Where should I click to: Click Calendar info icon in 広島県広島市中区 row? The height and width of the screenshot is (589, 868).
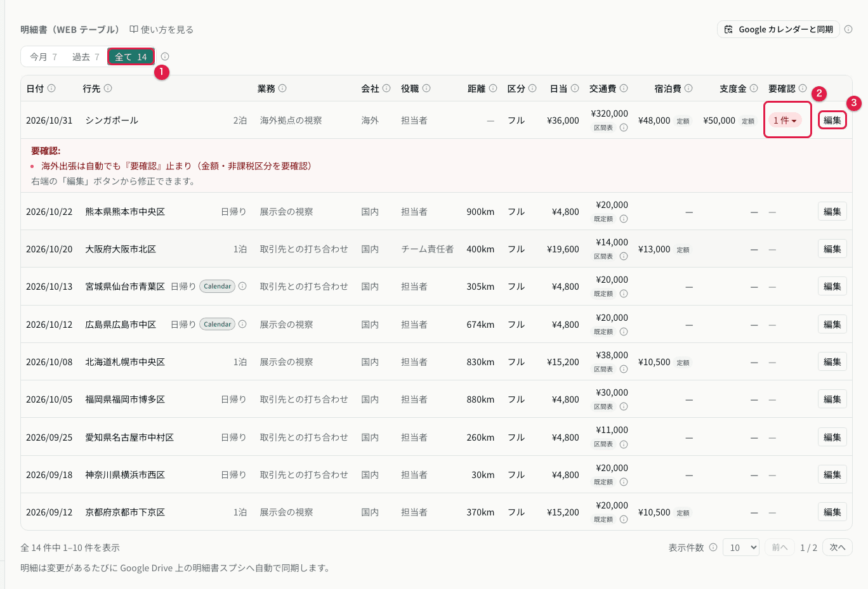[242, 324]
